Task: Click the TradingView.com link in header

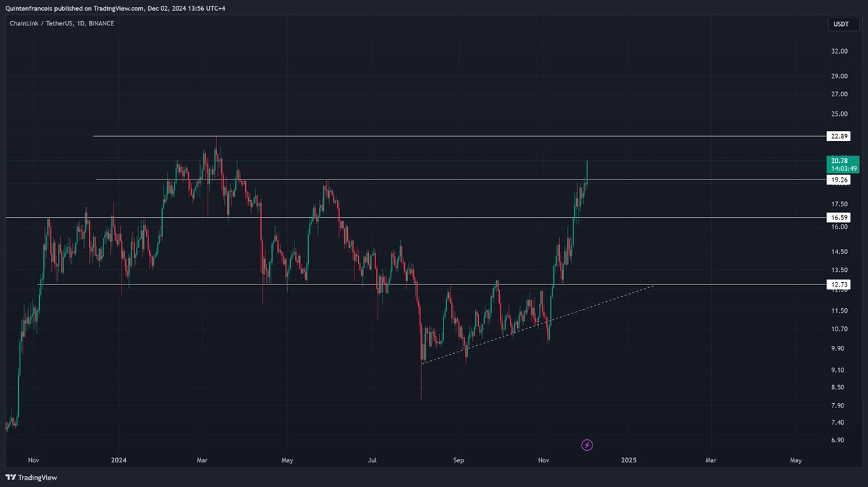Action: coord(119,10)
